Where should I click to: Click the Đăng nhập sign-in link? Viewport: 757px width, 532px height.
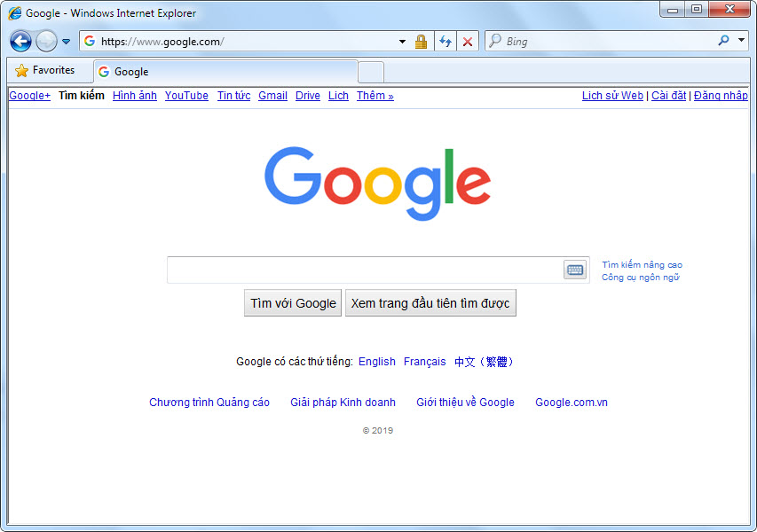coord(721,96)
